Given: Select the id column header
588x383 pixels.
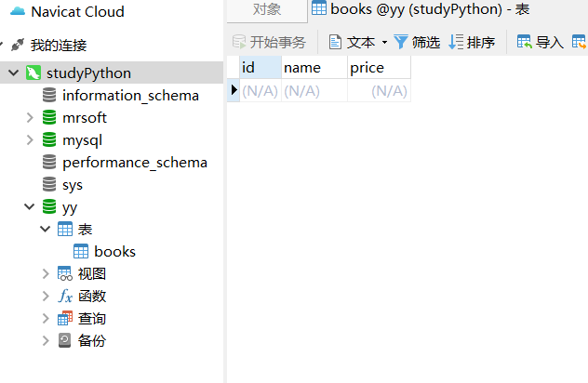Looking at the screenshot, I should 261,68.
